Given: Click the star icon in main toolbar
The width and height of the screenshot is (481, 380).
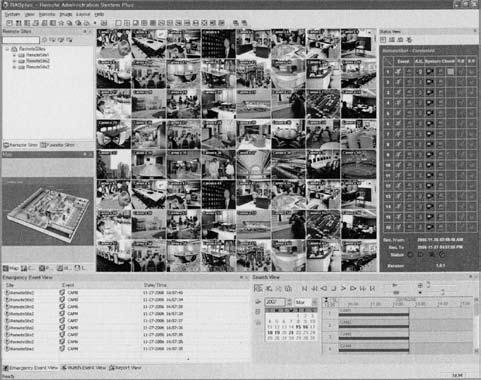Looking at the screenshot, I should pos(61,23).
